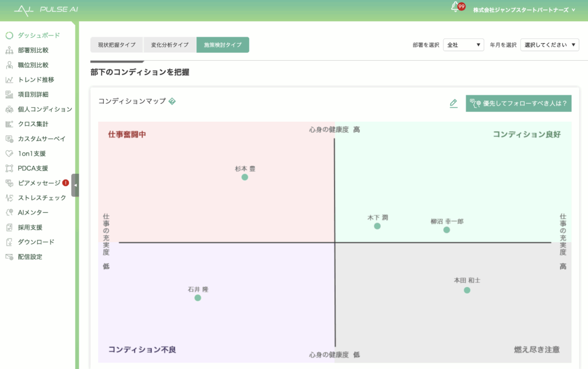The width and height of the screenshot is (588, 369).
Task: Collapse the sidebar with arrow handle
Action: click(75, 185)
